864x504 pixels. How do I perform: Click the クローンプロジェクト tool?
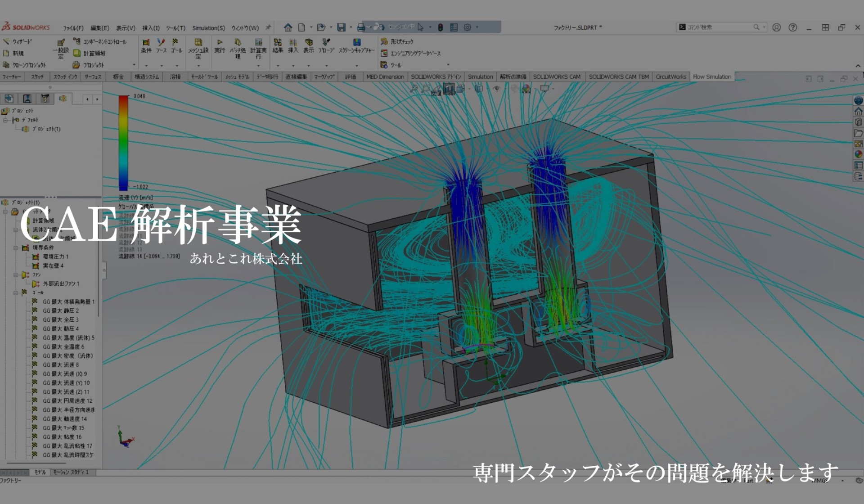[x=25, y=65]
